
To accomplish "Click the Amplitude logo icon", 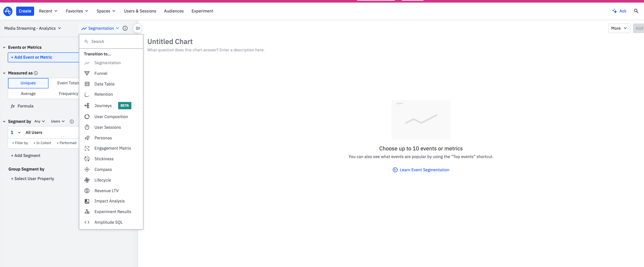I will tap(8, 11).
